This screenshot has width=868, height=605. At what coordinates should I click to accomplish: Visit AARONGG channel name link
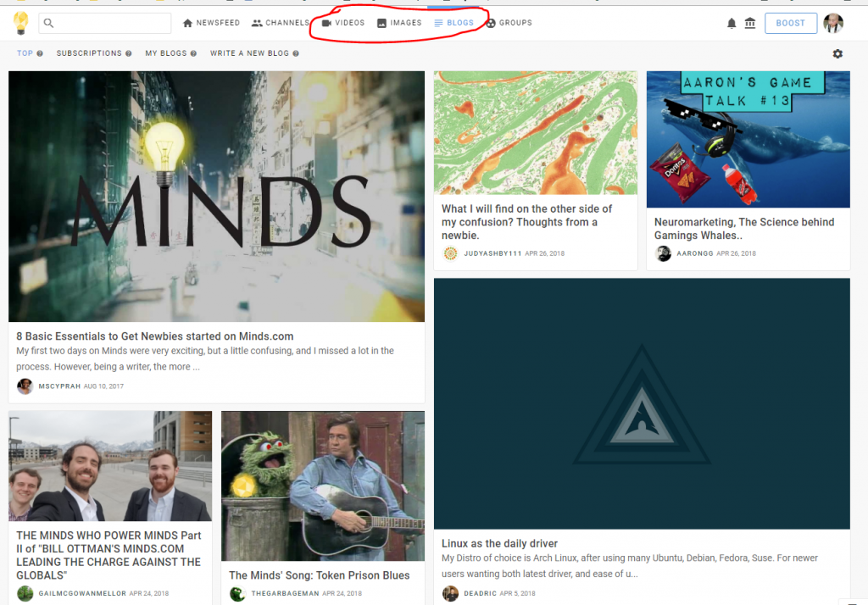point(695,253)
